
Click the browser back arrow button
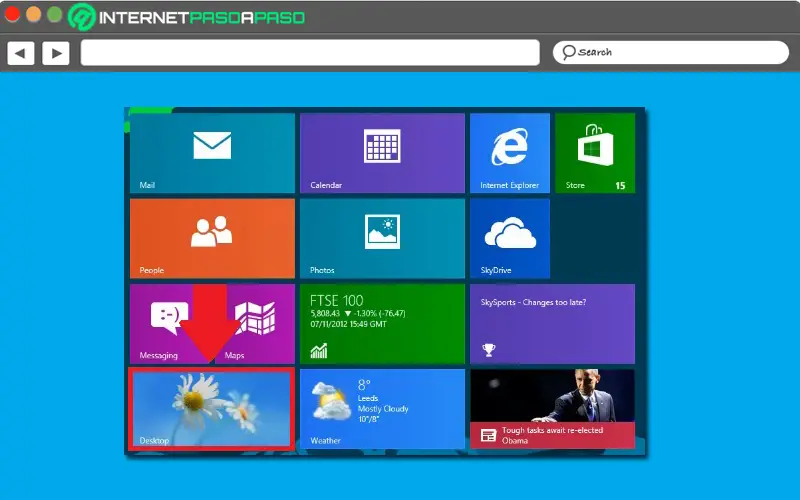(21, 53)
